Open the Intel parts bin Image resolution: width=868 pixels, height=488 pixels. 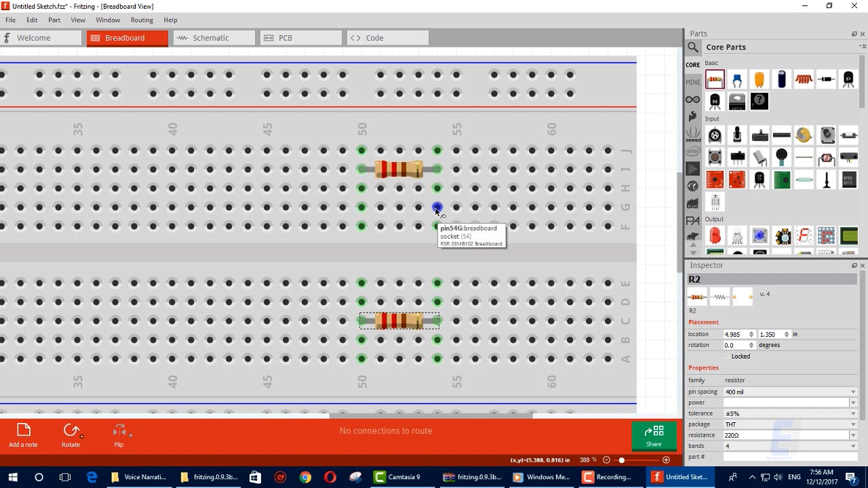tap(692, 151)
